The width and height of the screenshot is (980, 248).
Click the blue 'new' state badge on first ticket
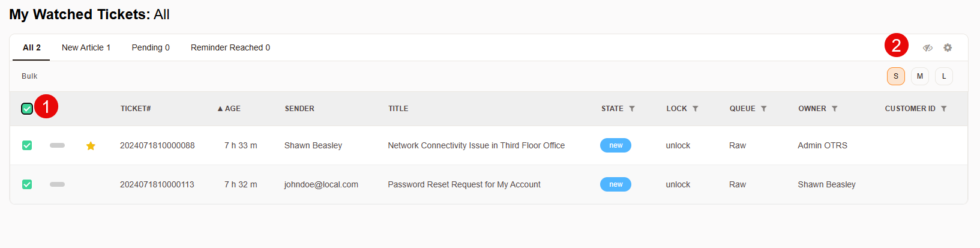(x=616, y=145)
